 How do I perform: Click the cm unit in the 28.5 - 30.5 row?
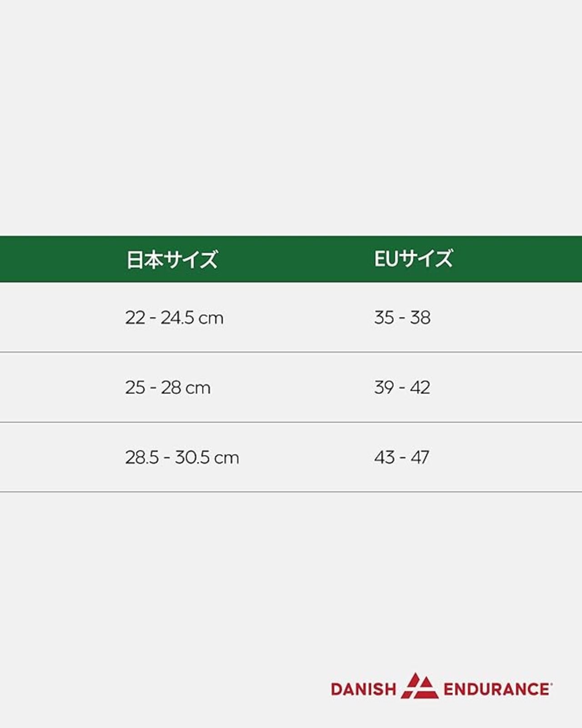coord(226,458)
